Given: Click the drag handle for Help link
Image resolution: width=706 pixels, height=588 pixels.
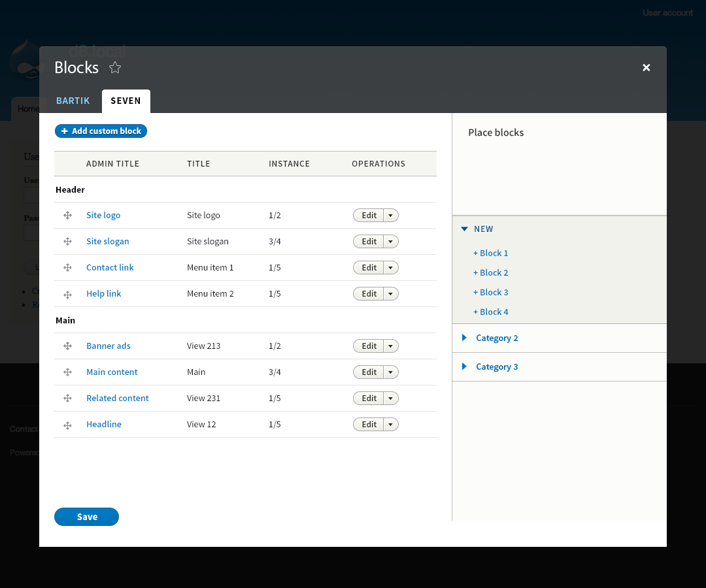Looking at the screenshot, I should (x=67, y=295).
